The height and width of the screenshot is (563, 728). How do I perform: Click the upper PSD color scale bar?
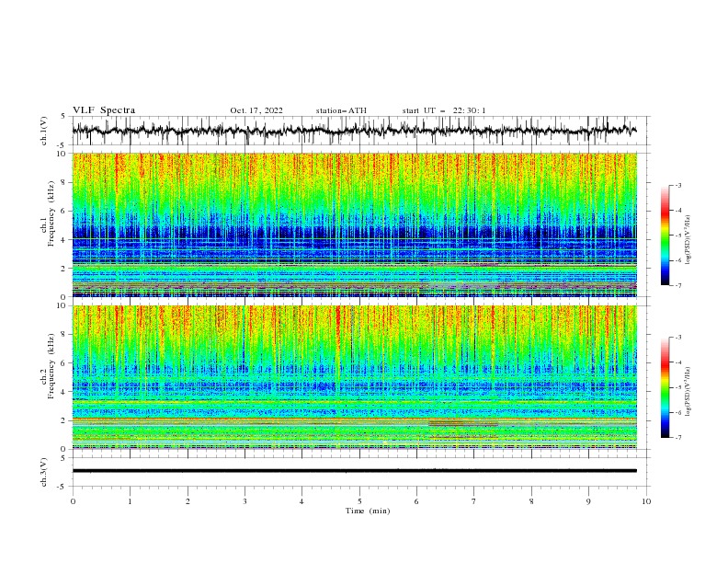pos(665,236)
